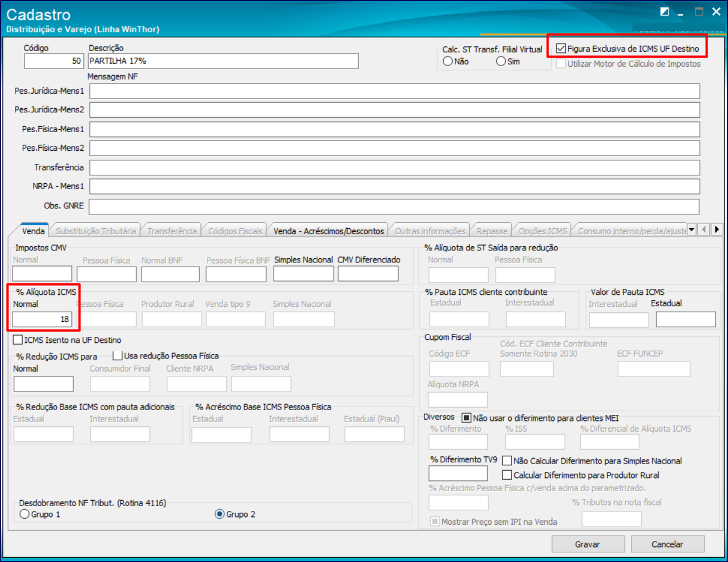The image size is (728, 562).
Task: Select Grupo 1 radio option
Action: coord(25,514)
